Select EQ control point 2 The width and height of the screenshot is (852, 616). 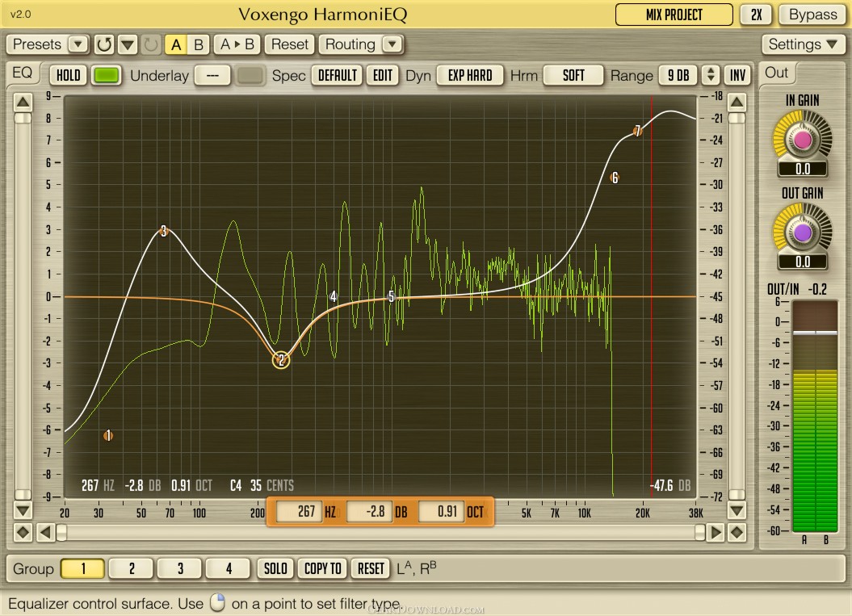[281, 360]
